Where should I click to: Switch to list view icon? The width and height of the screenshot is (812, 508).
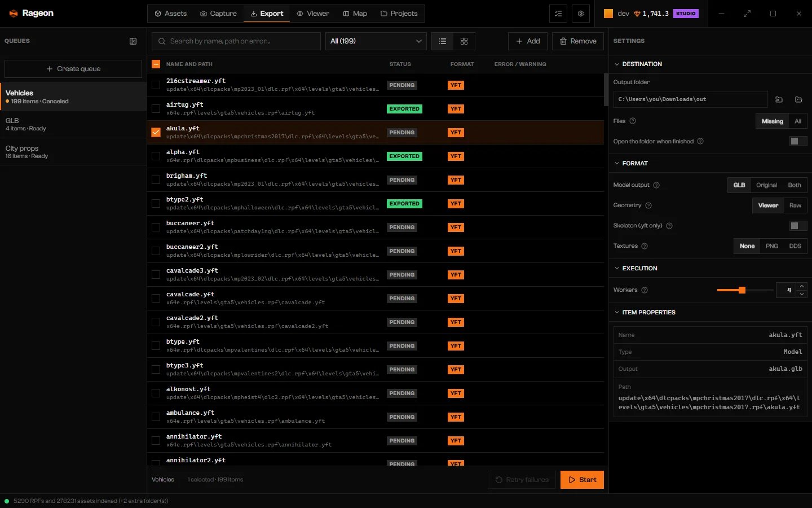coord(443,41)
